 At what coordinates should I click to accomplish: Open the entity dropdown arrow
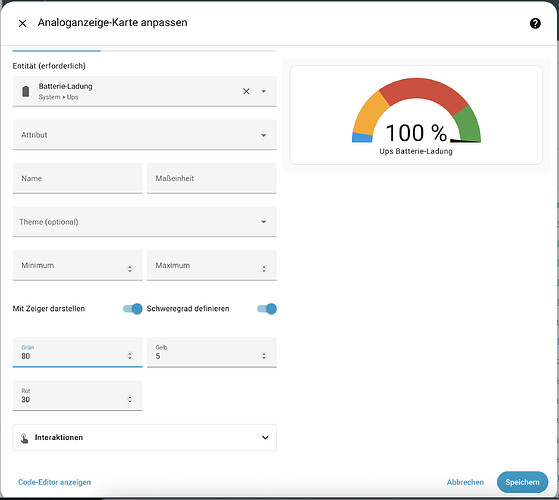[x=263, y=92]
